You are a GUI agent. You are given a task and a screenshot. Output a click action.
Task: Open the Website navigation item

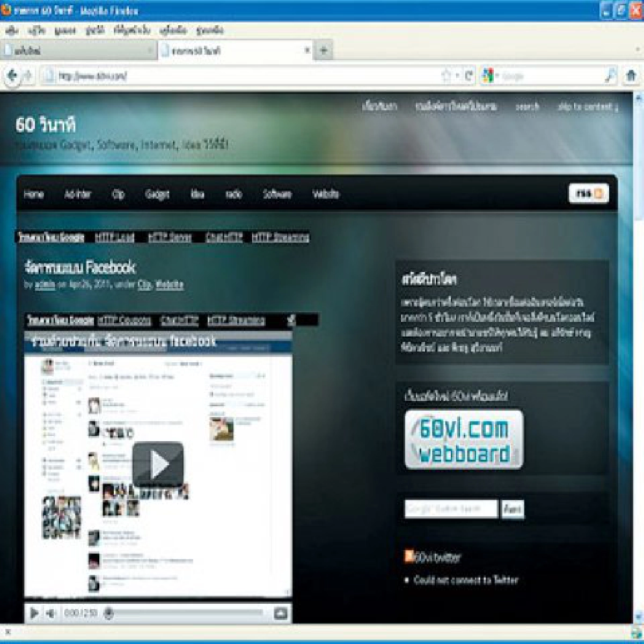(326, 194)
